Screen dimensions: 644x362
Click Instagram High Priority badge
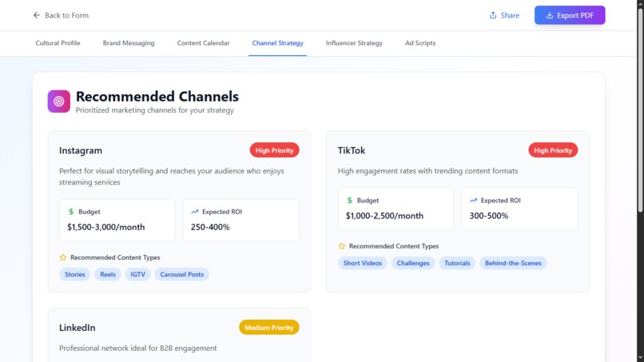tap(274, 150)
